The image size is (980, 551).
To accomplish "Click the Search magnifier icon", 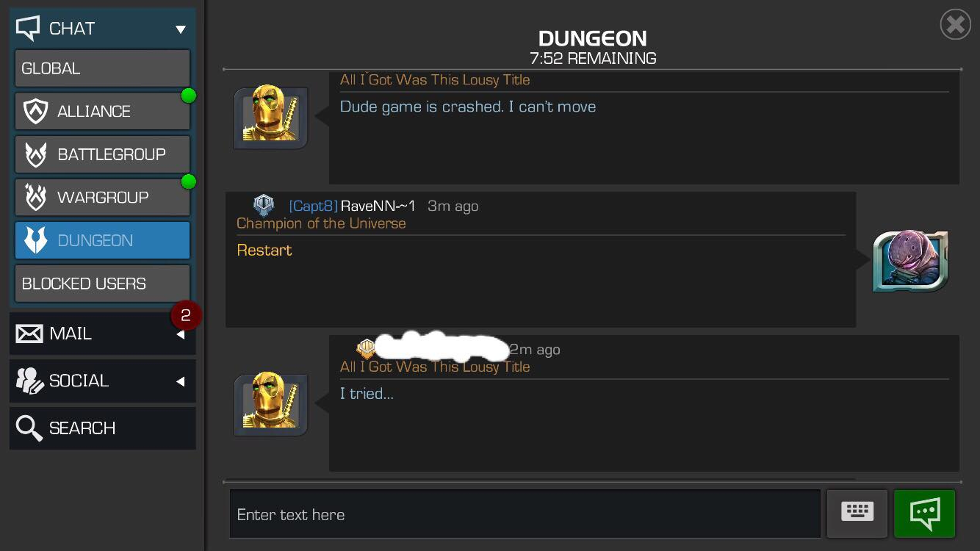I will pos(29,428).
